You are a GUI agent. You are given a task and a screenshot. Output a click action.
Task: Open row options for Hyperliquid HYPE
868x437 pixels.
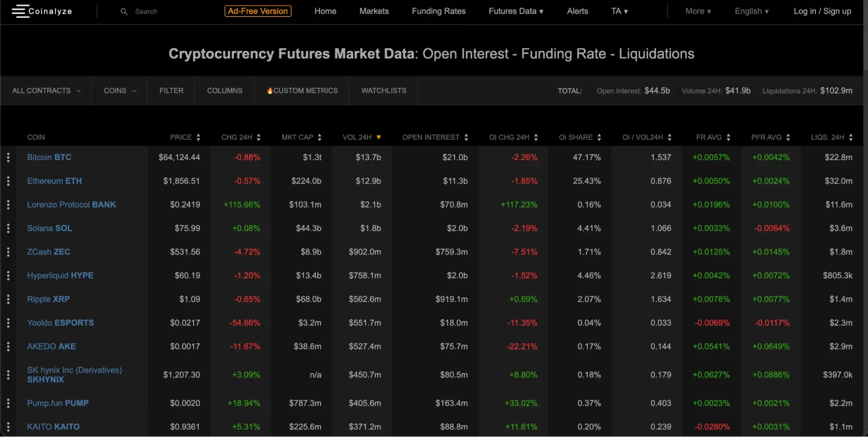pos(8,276)
